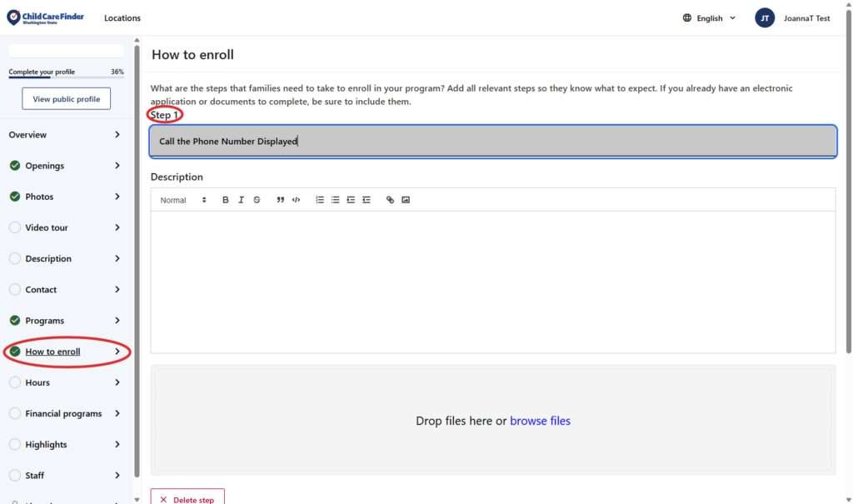Insert a code block in the description
Viewport: 853px width, 504px height.
coord(296,200)
